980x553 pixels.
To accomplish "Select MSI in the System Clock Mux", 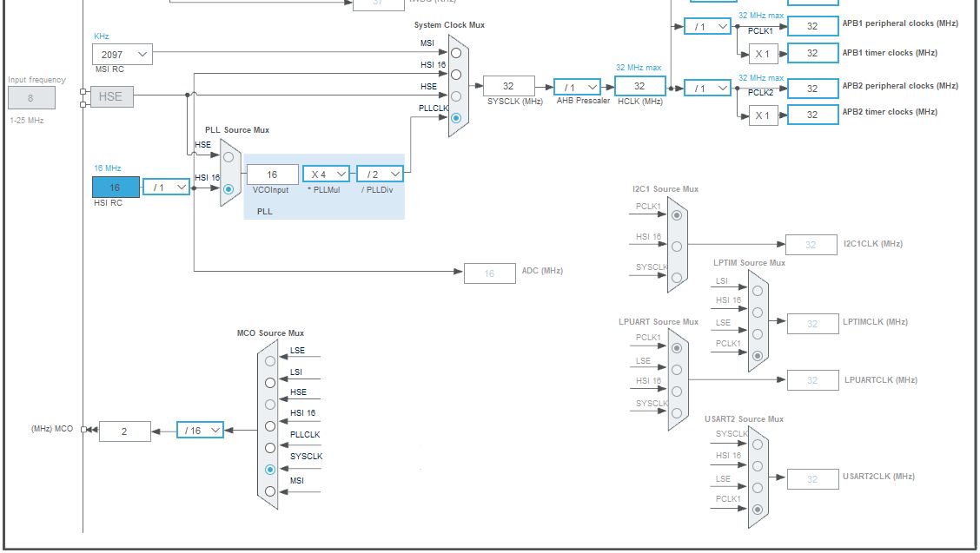I will coord(456,53).
